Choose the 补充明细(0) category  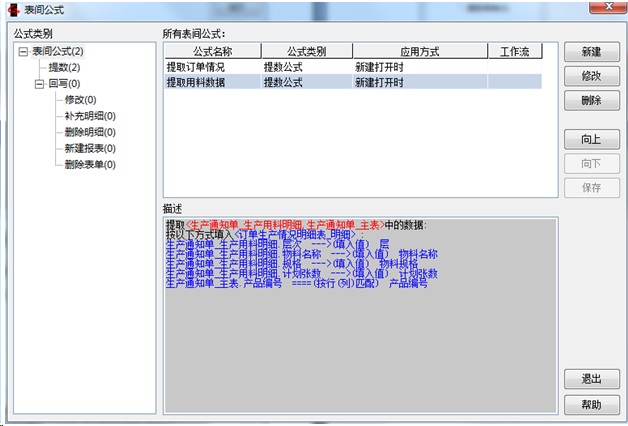pyautogui.click(x=89, y=116)
